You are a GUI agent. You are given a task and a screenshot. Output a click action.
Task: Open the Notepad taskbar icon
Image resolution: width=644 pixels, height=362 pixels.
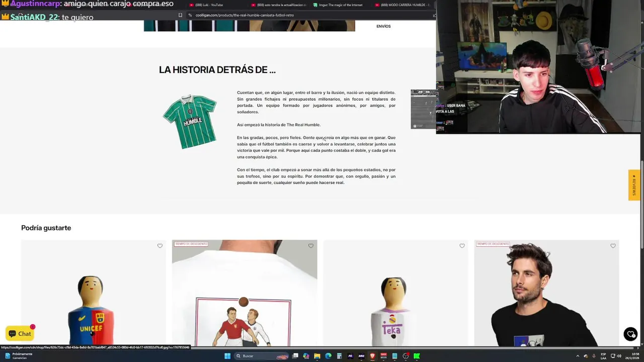coord(394,356)
